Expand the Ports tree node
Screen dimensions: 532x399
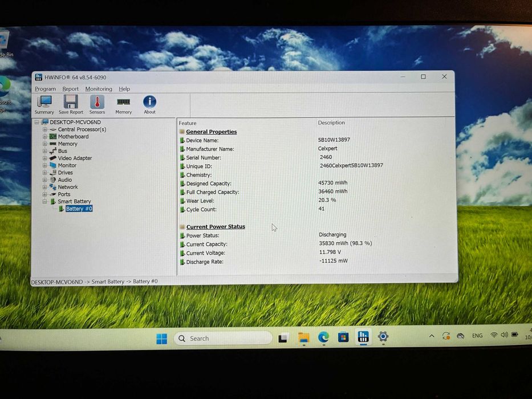click(45, 194)
